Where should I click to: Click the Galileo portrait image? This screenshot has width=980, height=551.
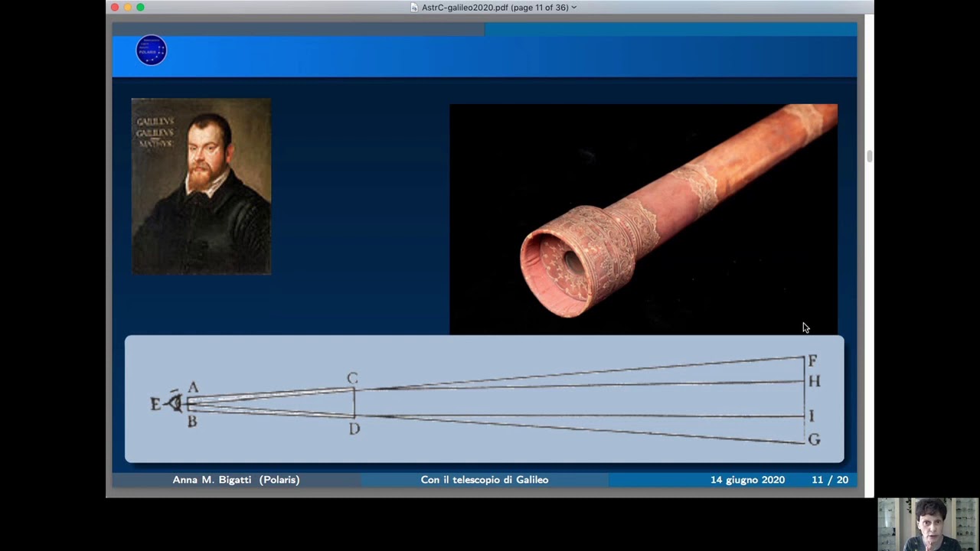(x=201, y=186)
